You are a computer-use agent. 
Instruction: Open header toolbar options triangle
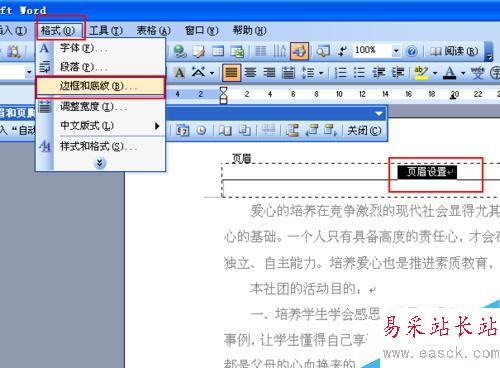pos(379,114)
